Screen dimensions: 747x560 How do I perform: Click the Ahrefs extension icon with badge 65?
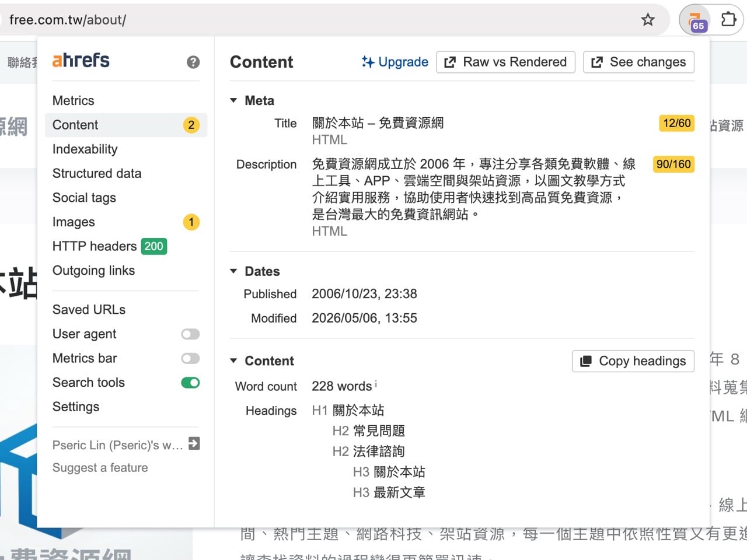pos(694,20)
